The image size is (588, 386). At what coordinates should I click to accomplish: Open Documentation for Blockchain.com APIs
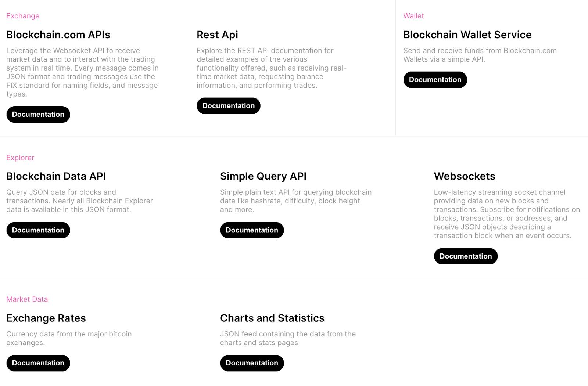pos(38,114)
